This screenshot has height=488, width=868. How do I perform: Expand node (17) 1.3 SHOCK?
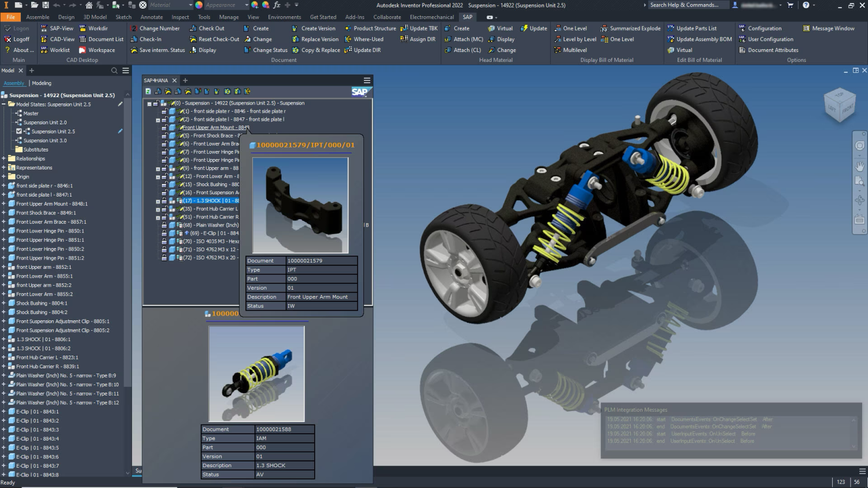[158, 201]
